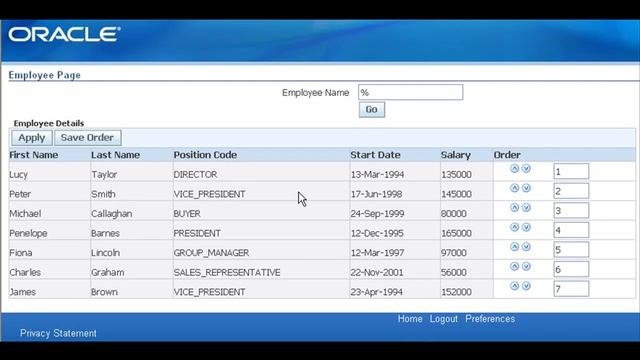Move Peter Smith row down
The height and width of the screenshot is (360, 640).
(526, 188)
